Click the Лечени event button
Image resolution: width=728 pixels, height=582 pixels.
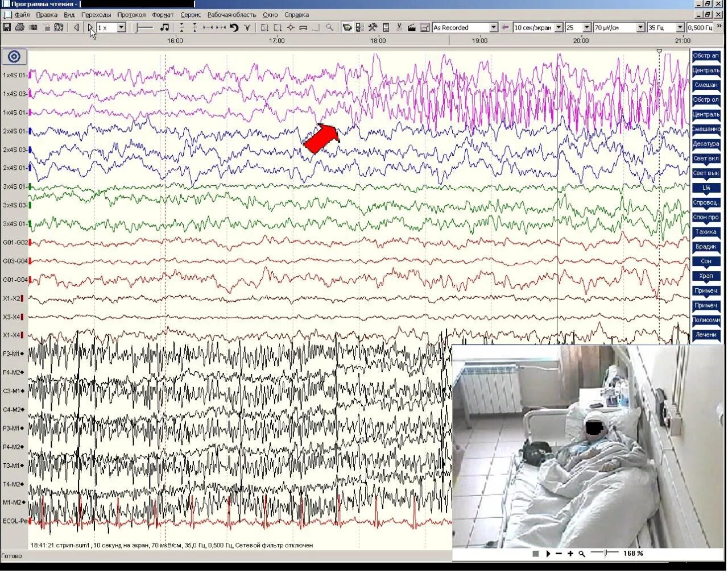tap(706, 335)
